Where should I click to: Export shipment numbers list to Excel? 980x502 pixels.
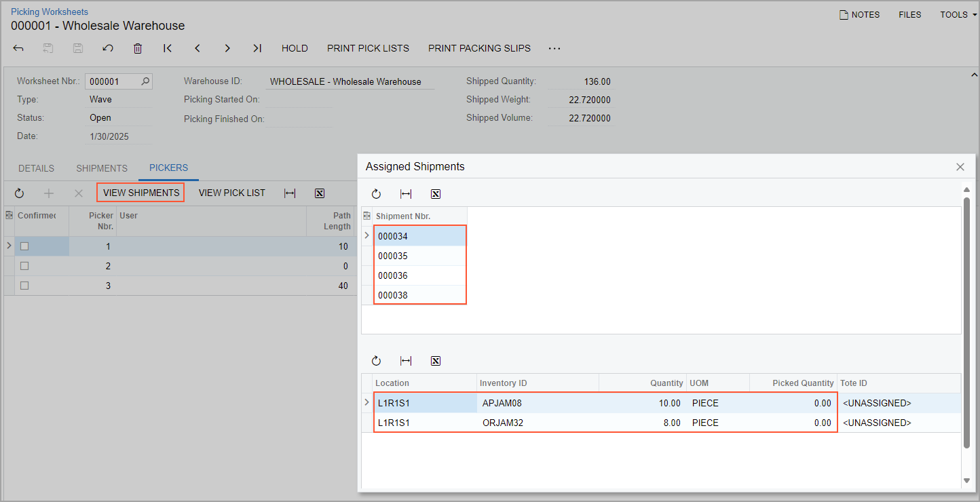436,194
